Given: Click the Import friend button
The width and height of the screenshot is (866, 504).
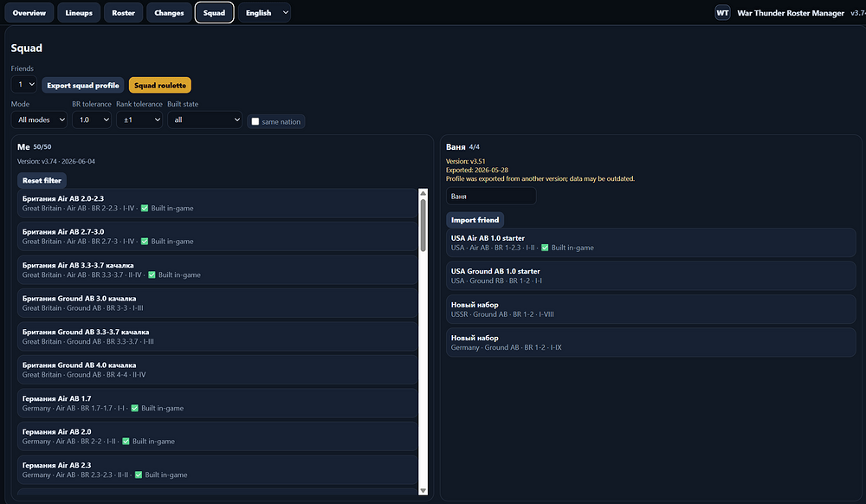Looking at the screenshot, I should [x=475, y=220].
